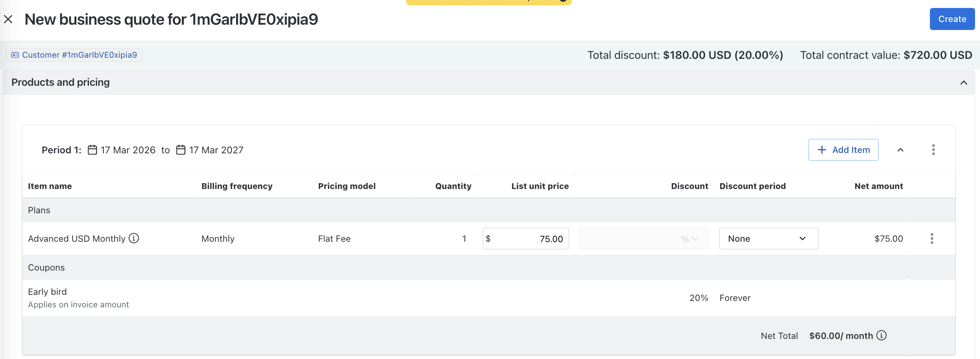Viewport: 980px width, 359px height.
Task: Focus the List unit price field
Action: 529,239
